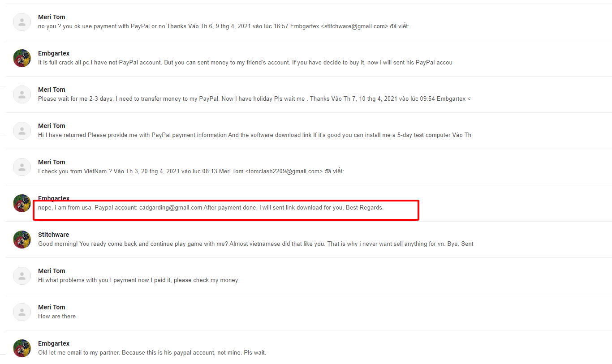Click avatar beside 'Please wait for me 2-3 days'
Viewport: 612px width, 364px height.
(22, 94)
